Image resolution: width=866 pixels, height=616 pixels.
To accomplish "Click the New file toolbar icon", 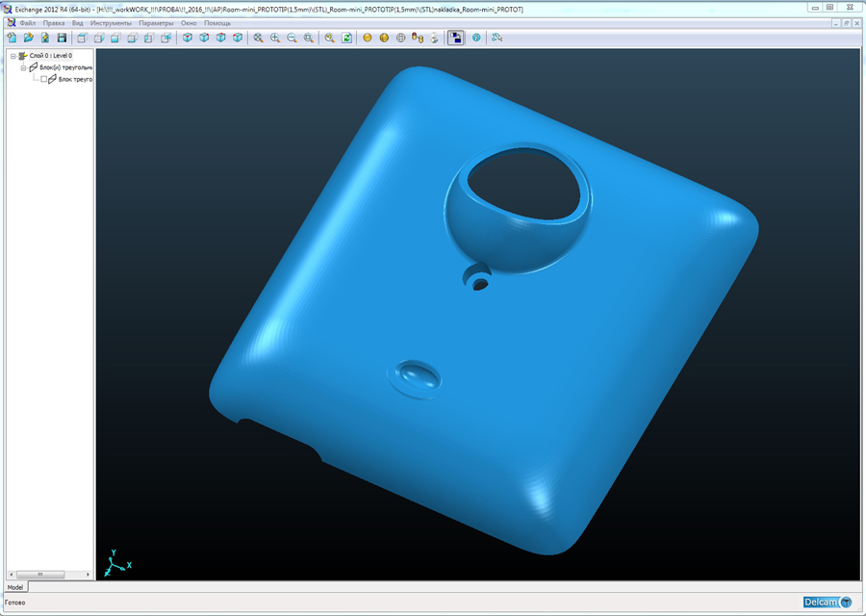I will pyautogui.click(x=13, y=38).
